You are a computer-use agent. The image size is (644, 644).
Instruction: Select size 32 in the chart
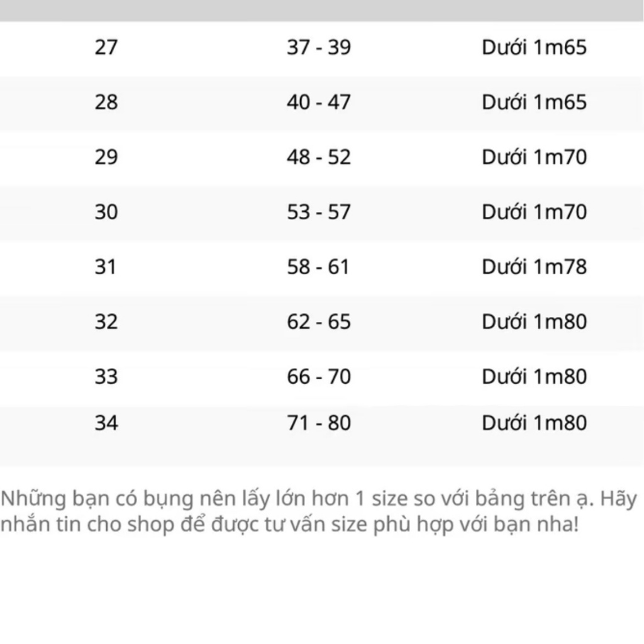click(106, 321)
